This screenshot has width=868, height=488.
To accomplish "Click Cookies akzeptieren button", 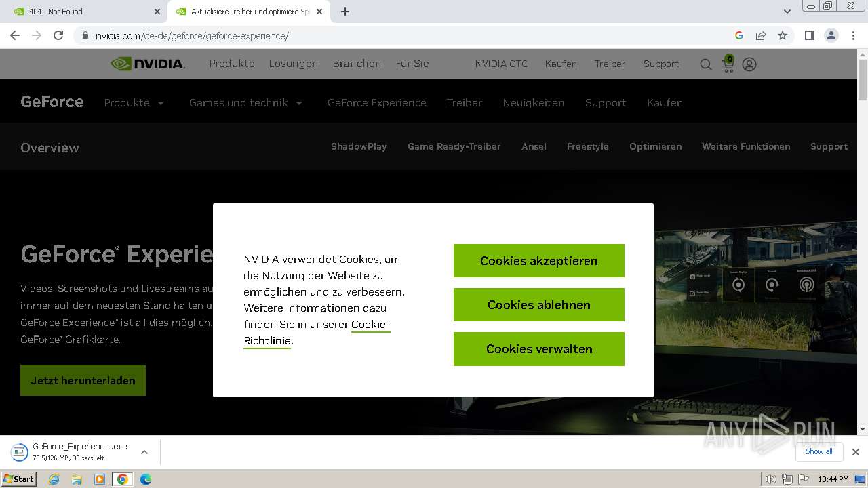I will (539, 261).
